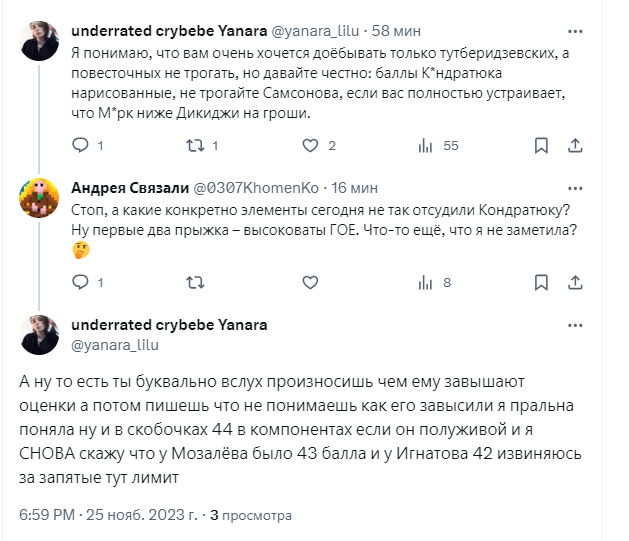
Task: Reply to Yanara's first tweet
Action: [x=82, y=146]
